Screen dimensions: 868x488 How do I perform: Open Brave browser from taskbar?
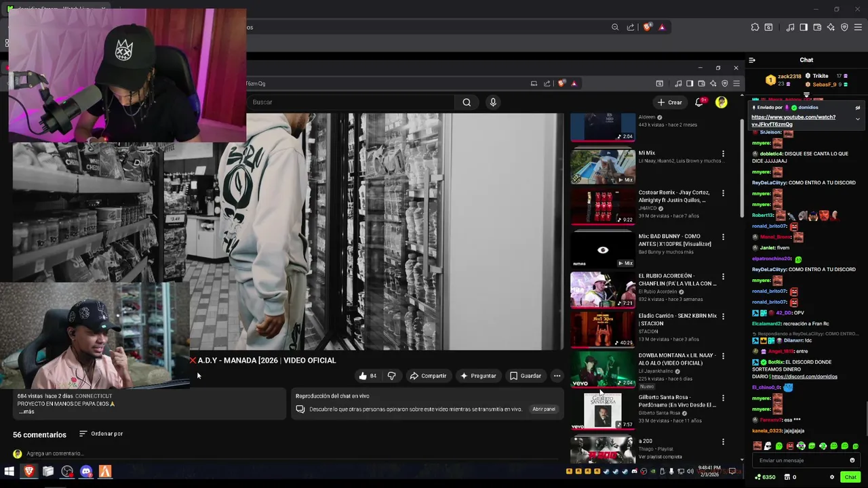pos(29,471)
